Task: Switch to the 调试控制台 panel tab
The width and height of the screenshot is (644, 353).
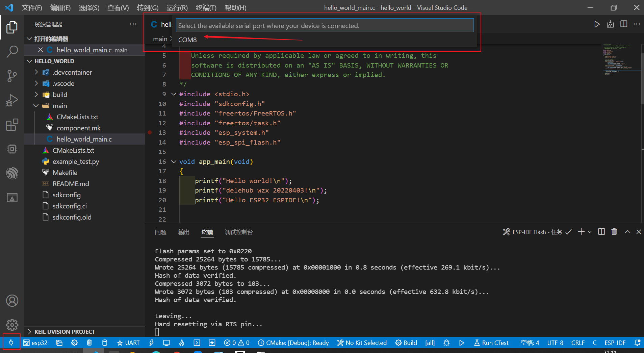Action: (x=239, y=232)
